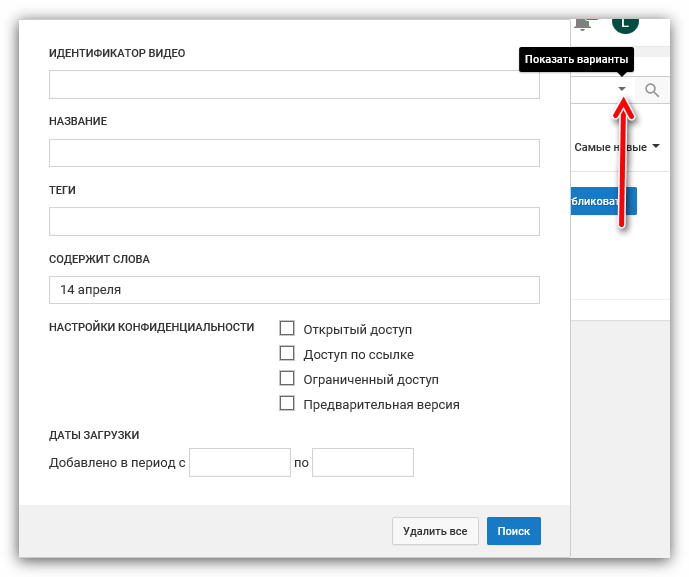Check the Открытый доступ checkbox
Screen dimensions: 689x577
[287, 328]
